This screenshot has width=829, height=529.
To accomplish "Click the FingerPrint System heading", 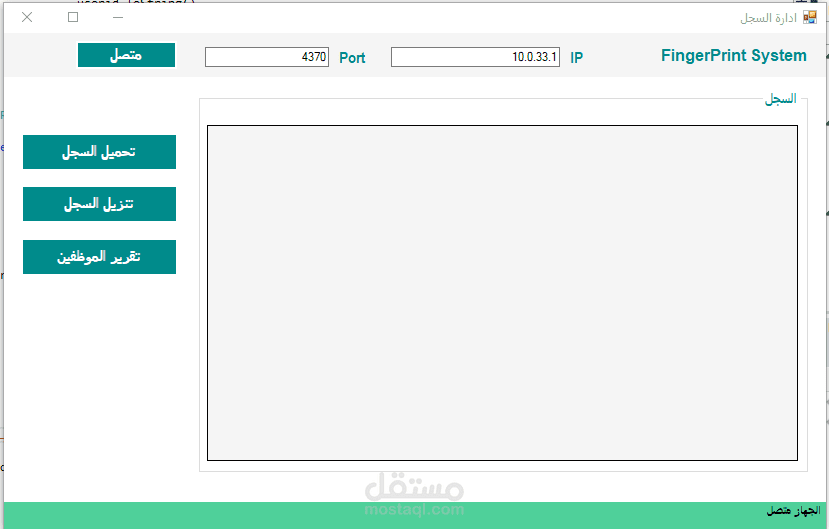I will pyautogui.click(x=734, y=55).
